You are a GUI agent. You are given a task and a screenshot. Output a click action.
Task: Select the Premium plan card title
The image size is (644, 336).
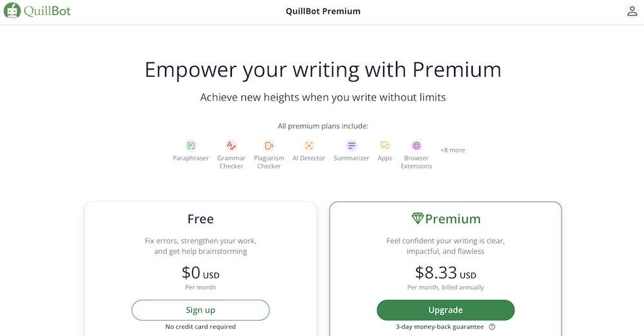coord(453,219)
